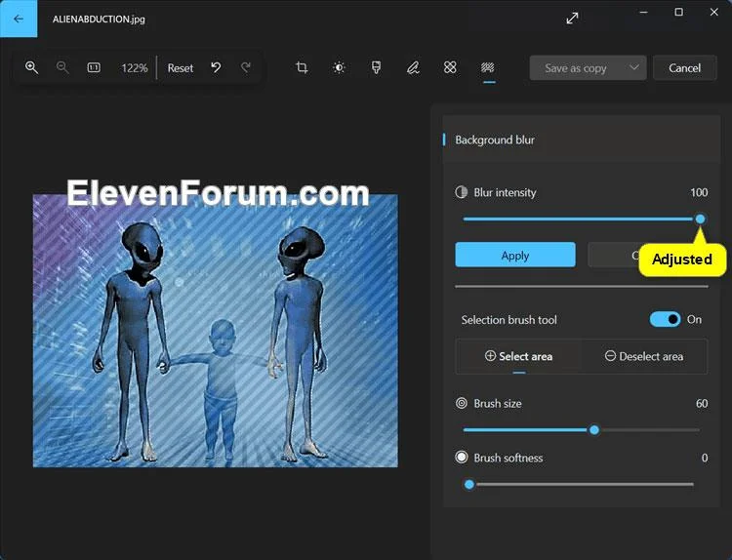Expand the Save as copy dropdown arrow
Viewport: 732px width, 560px height.
click(634, 67)
